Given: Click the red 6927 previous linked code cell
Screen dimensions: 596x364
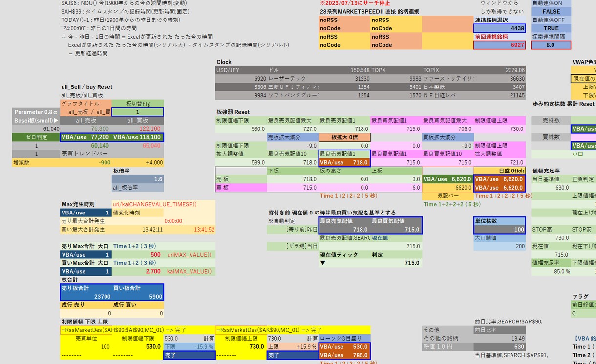Looking at the screenshot, I should pos(500,45).
